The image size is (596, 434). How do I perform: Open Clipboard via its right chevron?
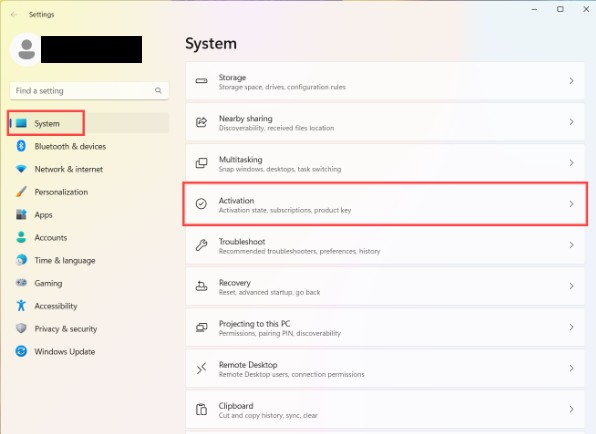tap(571, 409)
